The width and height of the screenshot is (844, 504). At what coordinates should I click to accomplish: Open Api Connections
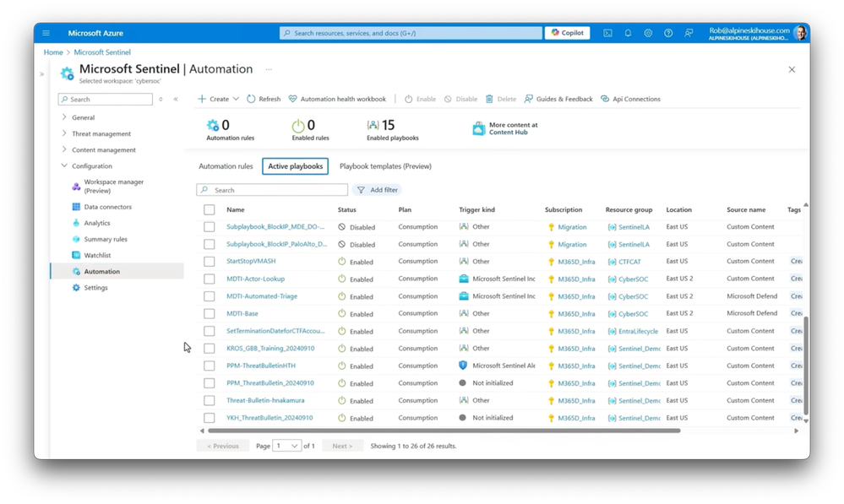click(630, 99)
